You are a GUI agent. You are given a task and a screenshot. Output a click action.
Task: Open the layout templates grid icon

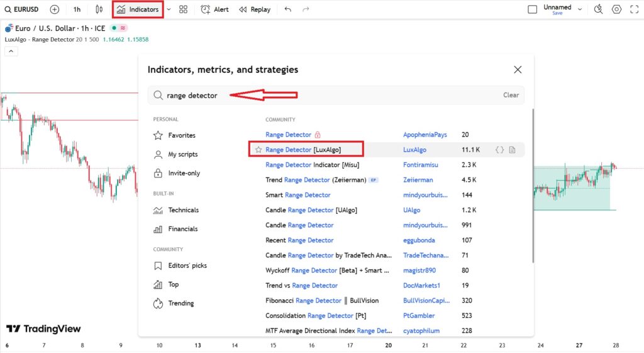pyautogui.click(x=183, y=9)
